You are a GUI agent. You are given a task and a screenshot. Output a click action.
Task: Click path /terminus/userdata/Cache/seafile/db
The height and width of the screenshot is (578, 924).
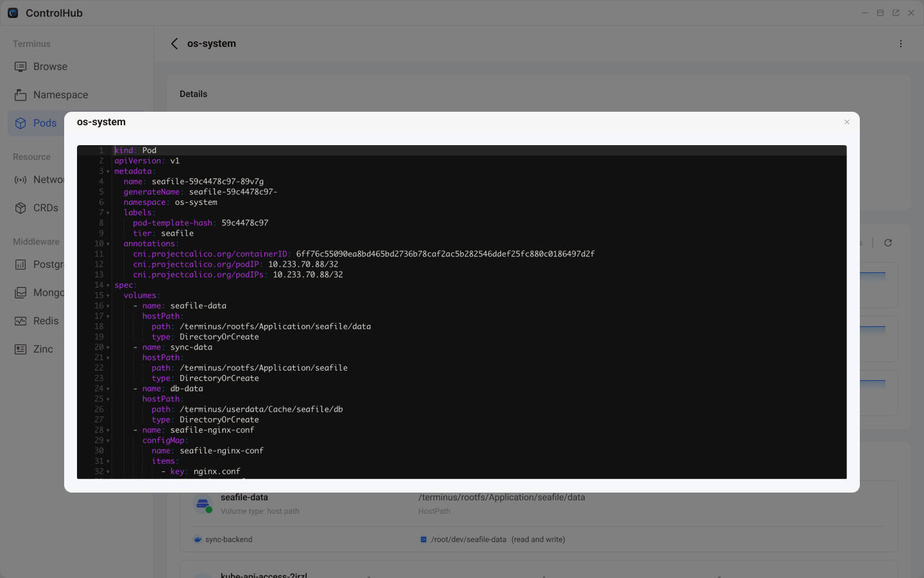pyautogui.click(x=261, y=409)
